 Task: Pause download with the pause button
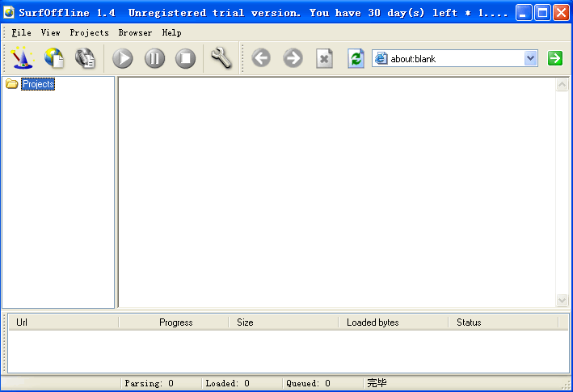154,58
